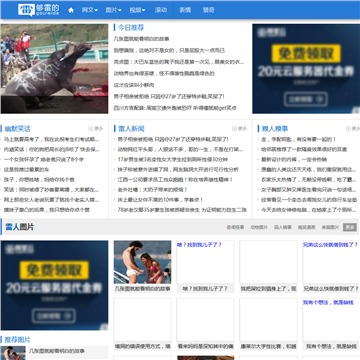Open the caption 几张图就能看明白的故事 under the beach photo
360x360 pixels.
pos(142,289)
